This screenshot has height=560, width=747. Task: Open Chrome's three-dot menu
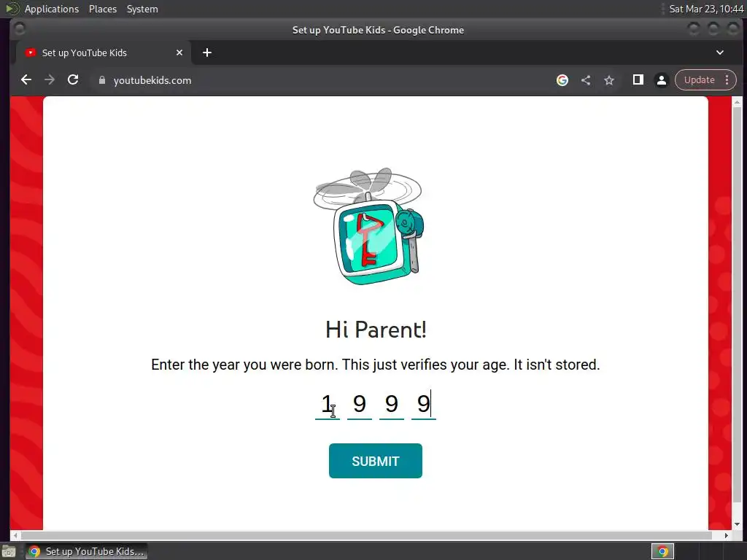point(727,80)
